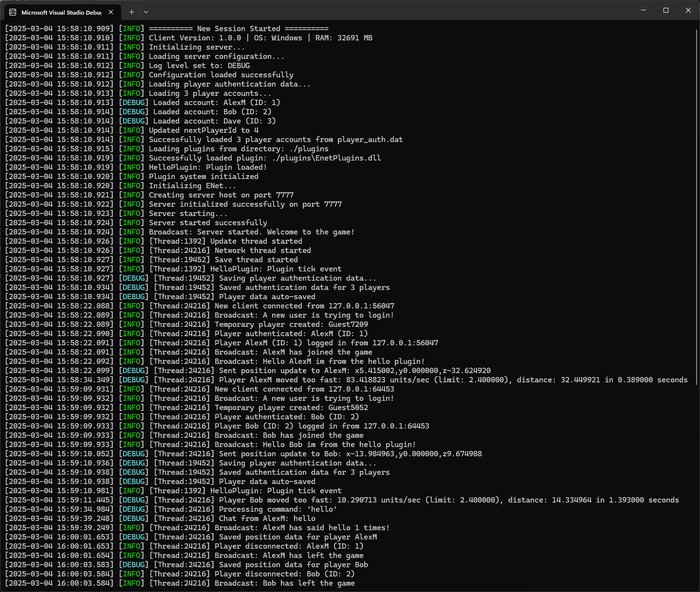
Task: Click the './plugins\EnetPlugins.dll' path text
Action: click(326, 158)
